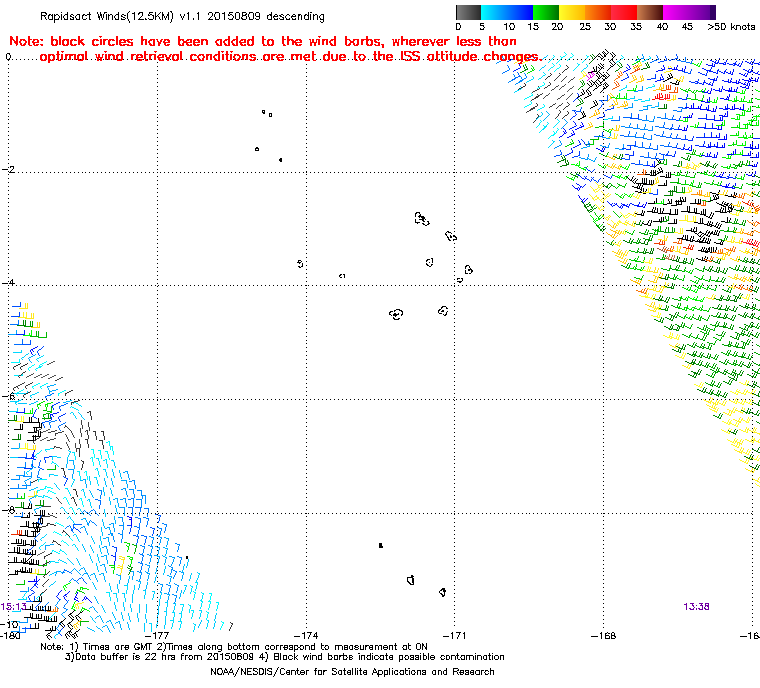760x688 pixels.
Task: Click the red 'Note: black circles have been added' line
Action: coord(263,41)
